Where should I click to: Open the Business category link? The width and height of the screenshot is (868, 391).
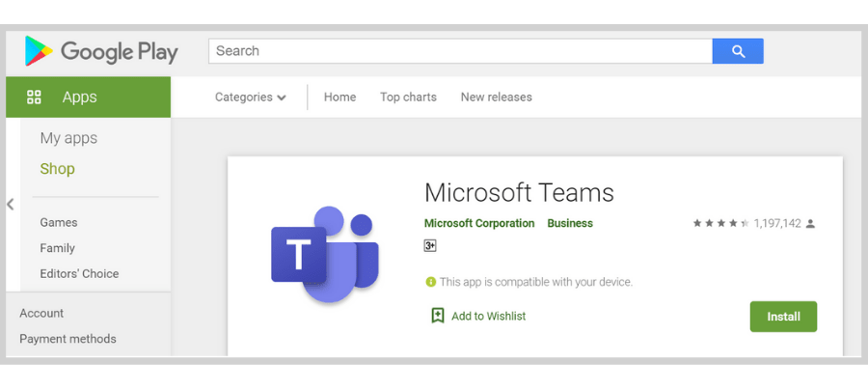(x=570, y=223)
